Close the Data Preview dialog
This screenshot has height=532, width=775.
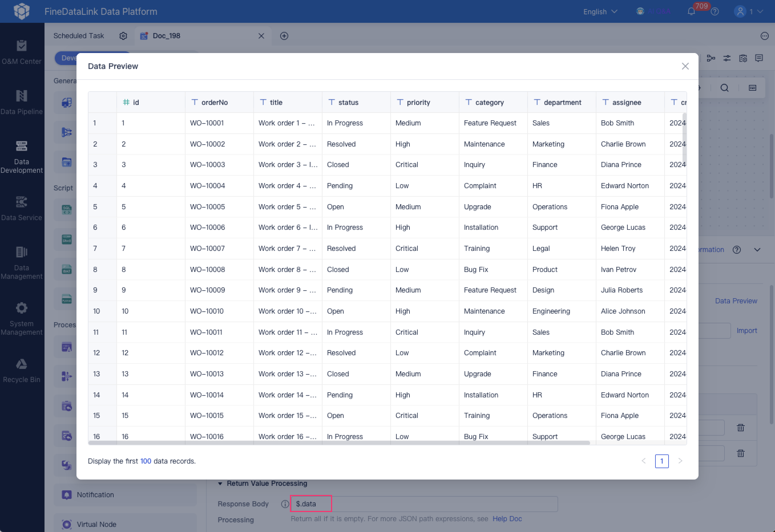685,66
